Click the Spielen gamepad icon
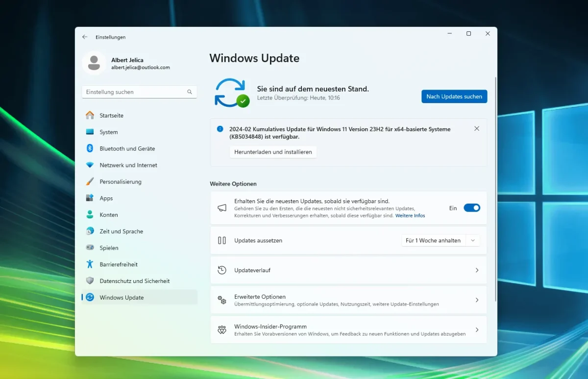 90,248
